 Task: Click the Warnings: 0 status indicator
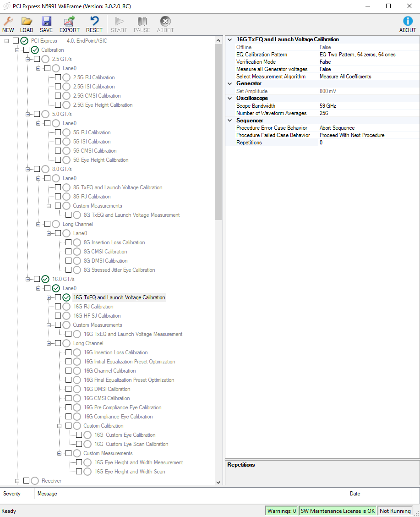tap(282, 511)
